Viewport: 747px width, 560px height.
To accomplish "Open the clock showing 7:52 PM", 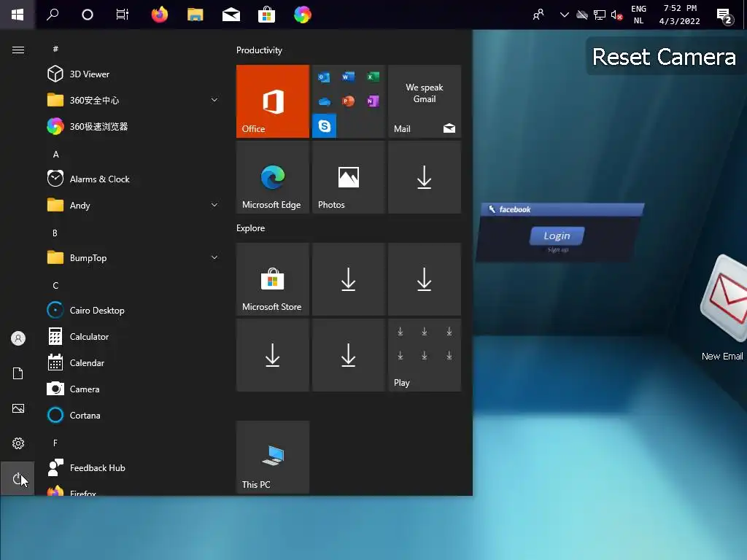I will [x=680, y=15].
